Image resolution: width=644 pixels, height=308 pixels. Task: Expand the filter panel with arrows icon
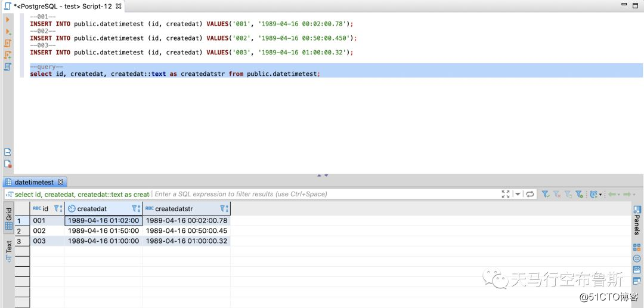(506, 194)
